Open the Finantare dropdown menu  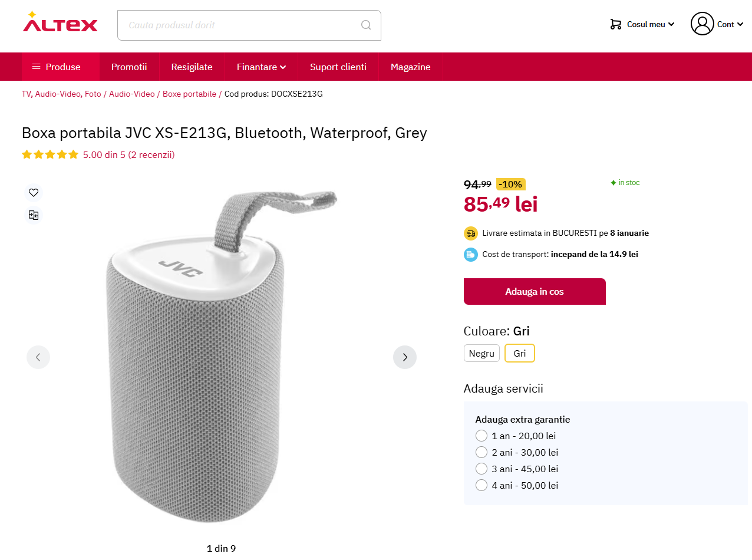[x=261, y=67]
